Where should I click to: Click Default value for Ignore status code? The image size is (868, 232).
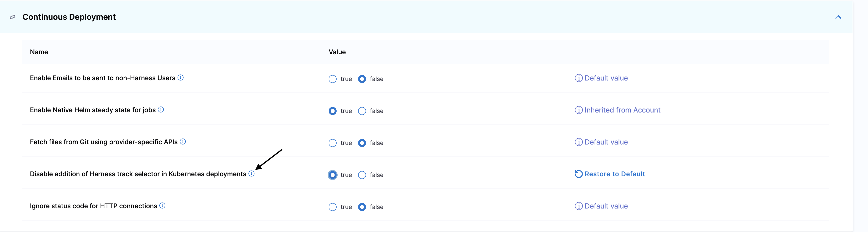[x=606, y=206]
